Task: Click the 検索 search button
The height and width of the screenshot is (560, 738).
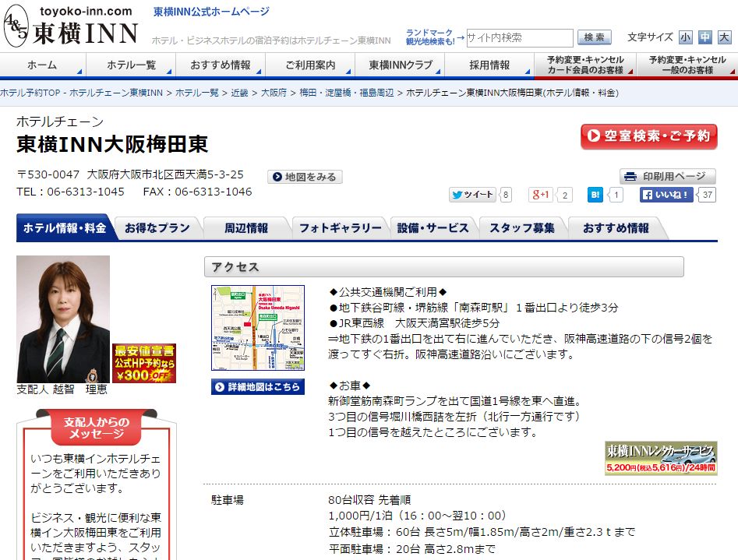Action: [x=594, y=37]
